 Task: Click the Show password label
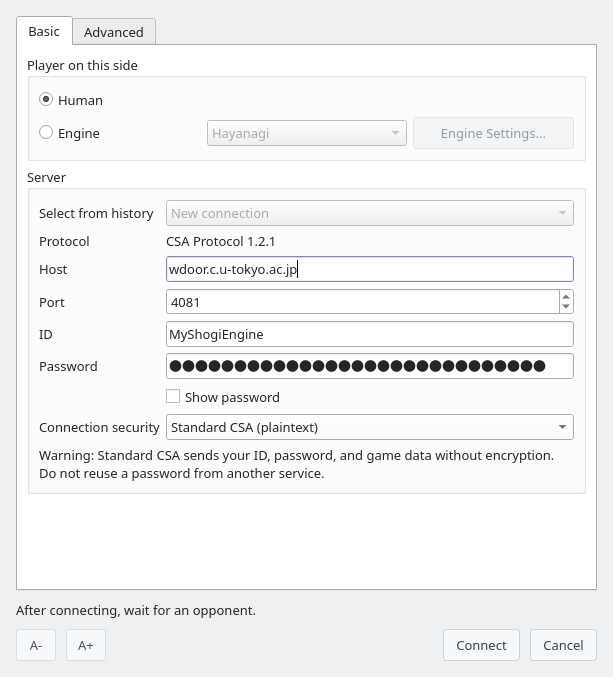[x=232, y=397]
